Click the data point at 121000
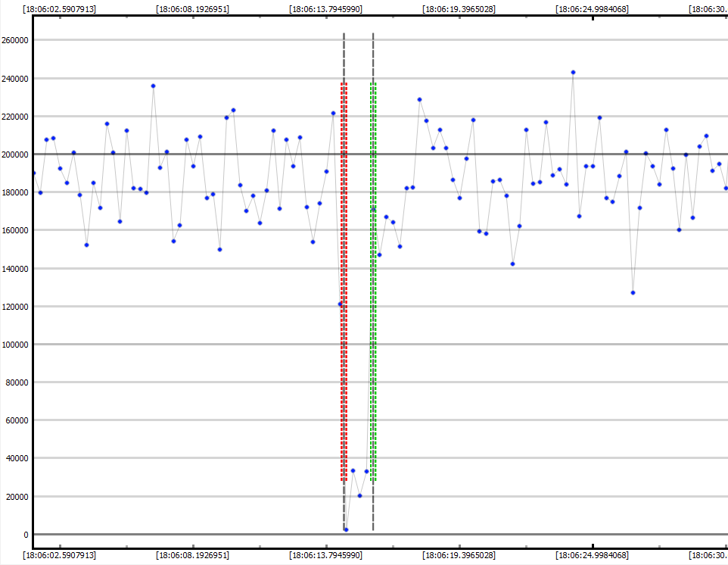 tap(340, 304)
